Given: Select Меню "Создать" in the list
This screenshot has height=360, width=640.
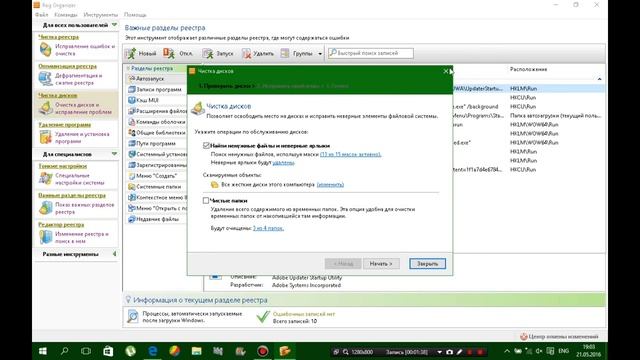Looking at the screenshot, I should pos(157,176).
